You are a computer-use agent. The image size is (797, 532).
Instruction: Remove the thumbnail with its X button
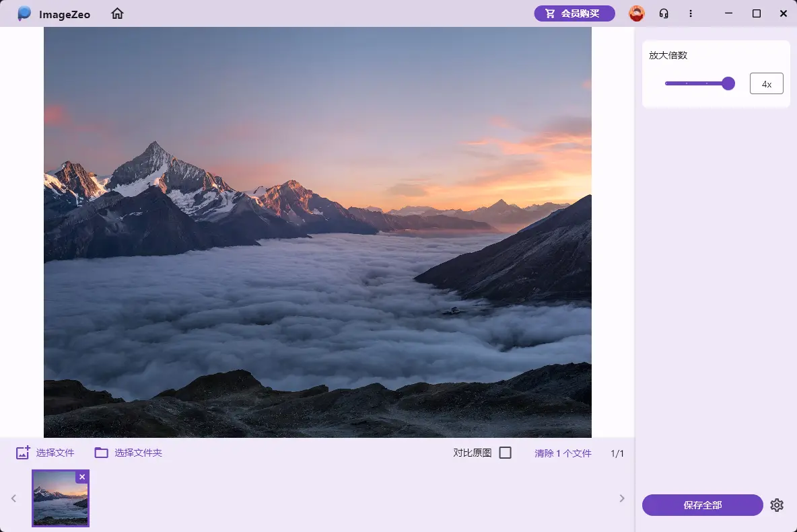click(82, 477)
